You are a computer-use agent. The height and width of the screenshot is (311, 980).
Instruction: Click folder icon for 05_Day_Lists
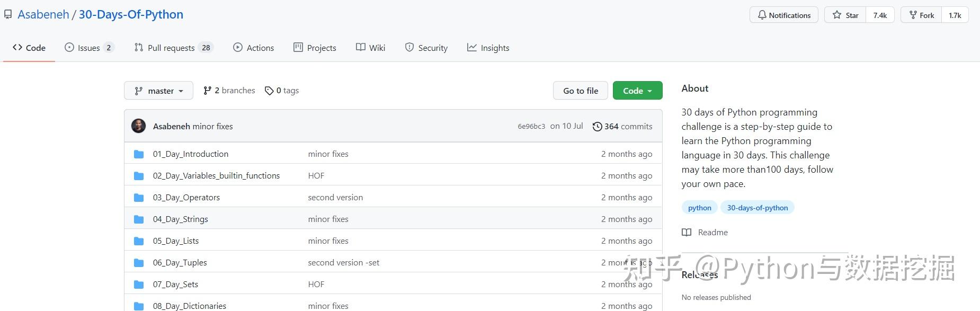coord(139,241)
